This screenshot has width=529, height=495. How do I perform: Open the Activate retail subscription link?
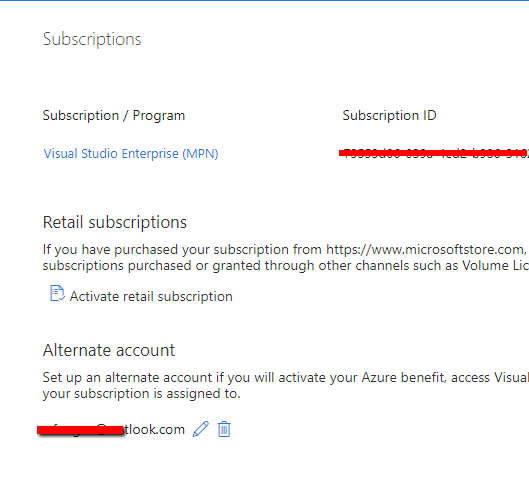pos(151,297)
